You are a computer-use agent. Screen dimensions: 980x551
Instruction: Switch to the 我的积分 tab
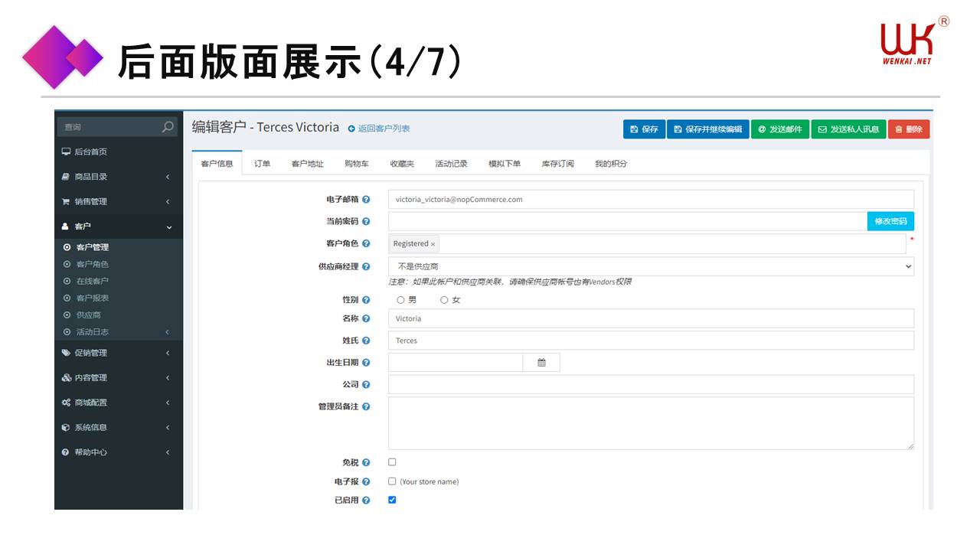tap(611, 164)
